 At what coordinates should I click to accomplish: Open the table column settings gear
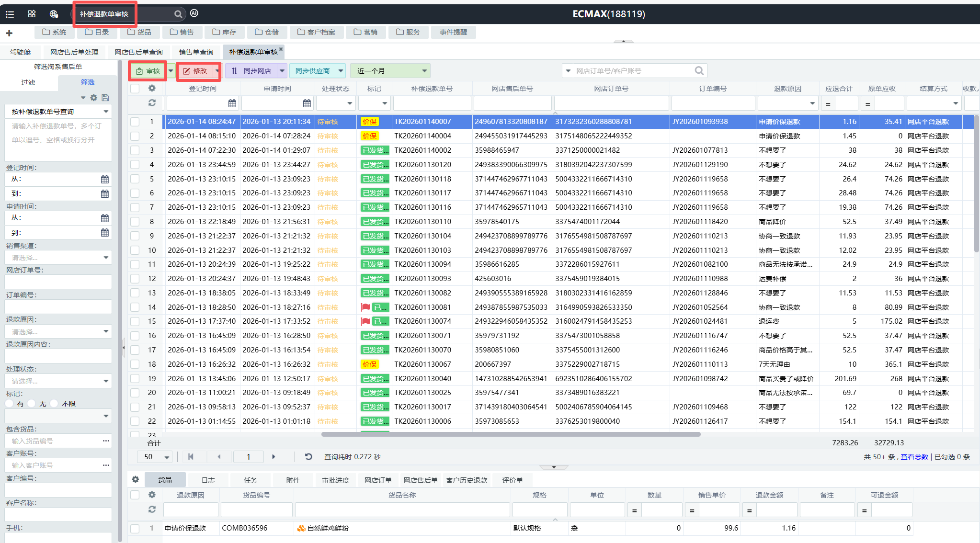(x=152, y=88)
